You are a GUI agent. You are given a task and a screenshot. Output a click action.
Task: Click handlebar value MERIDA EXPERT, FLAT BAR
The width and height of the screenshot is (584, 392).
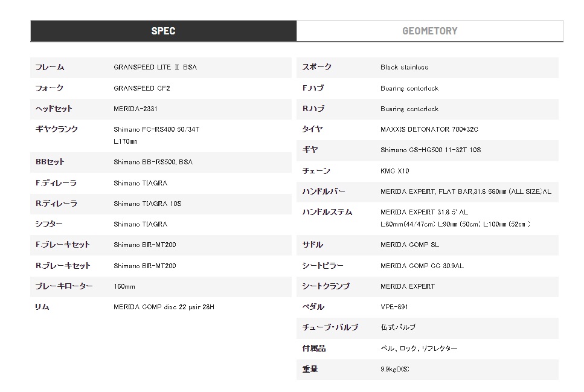[466, 191]
